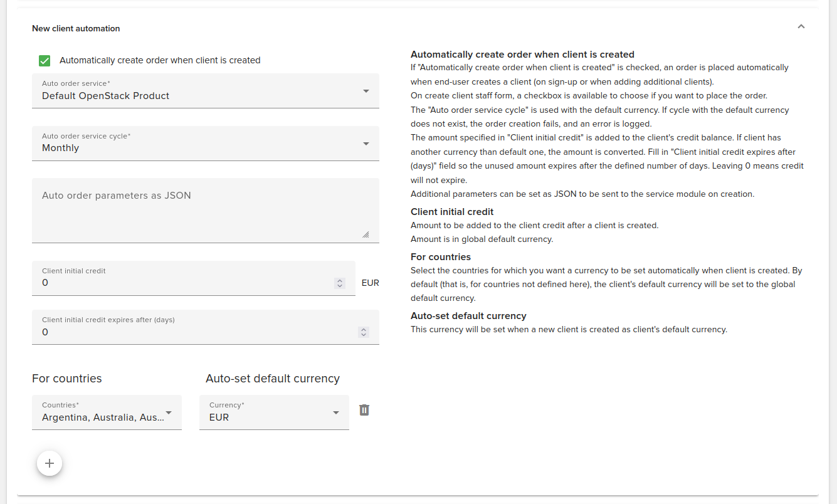Increment the Client initial credit value
This screenshot has height=504, width=837.
(339, 280)
